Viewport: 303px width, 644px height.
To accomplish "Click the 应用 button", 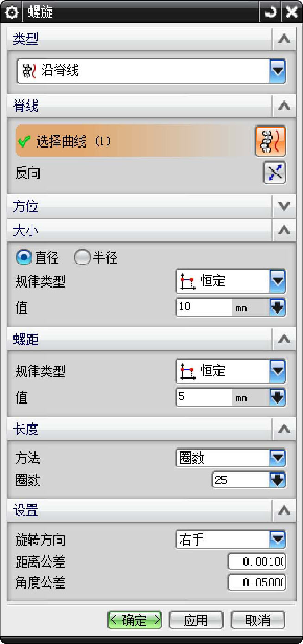I will pos(196,620).
